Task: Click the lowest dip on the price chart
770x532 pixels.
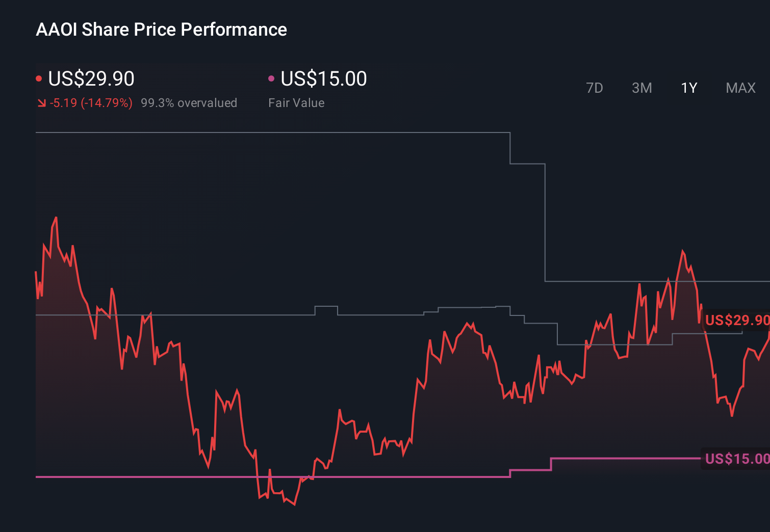Action: (x=294, y=505)
